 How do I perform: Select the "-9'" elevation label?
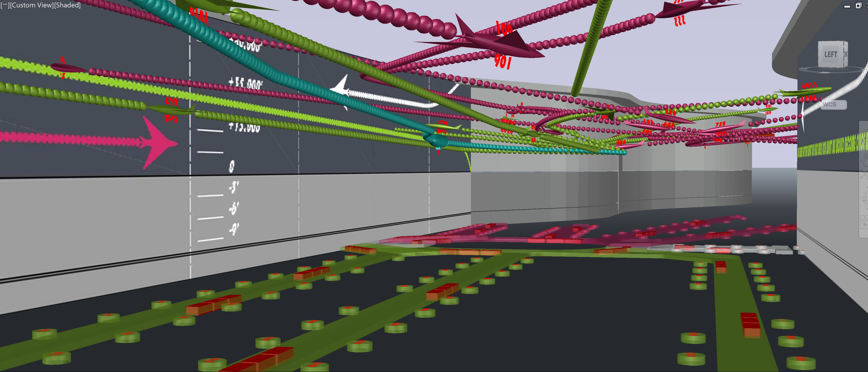click(x=234, y=229)
